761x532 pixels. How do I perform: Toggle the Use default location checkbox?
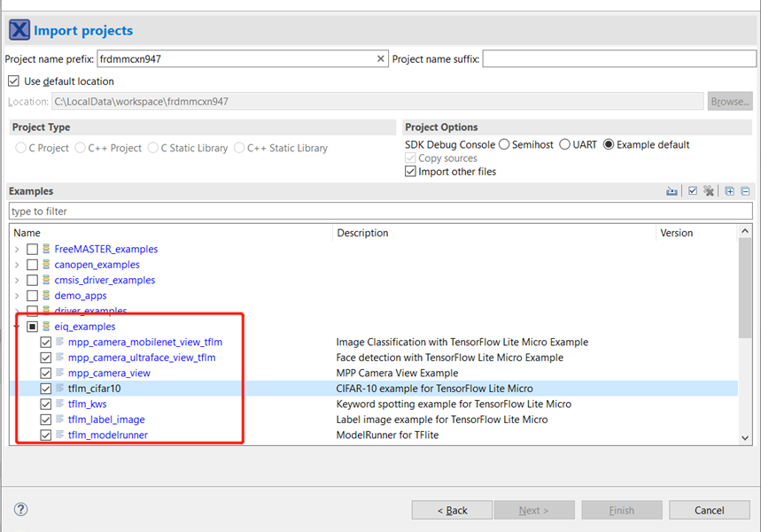click(13, 81)
